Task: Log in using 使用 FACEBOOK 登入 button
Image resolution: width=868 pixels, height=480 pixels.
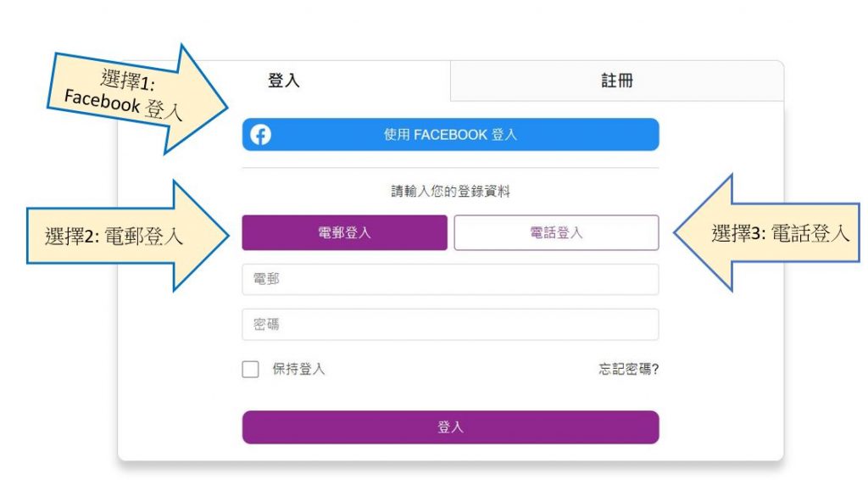Action: click(x=450, y=135)
